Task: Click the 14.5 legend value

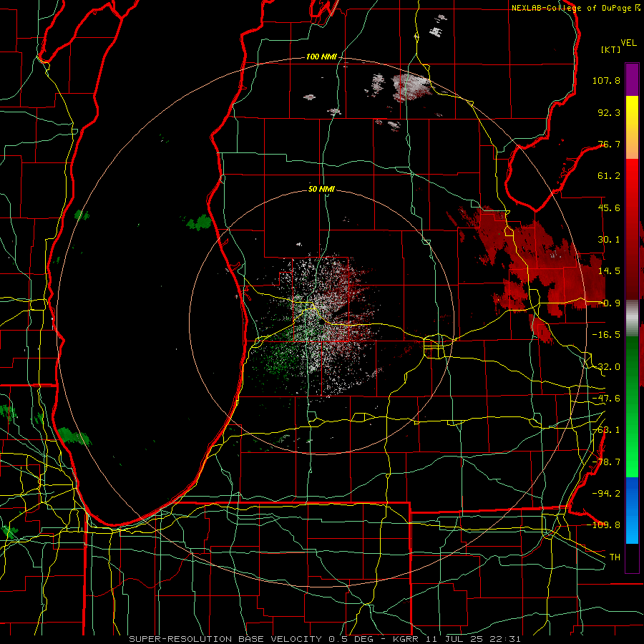Action: tap(609, 271)
